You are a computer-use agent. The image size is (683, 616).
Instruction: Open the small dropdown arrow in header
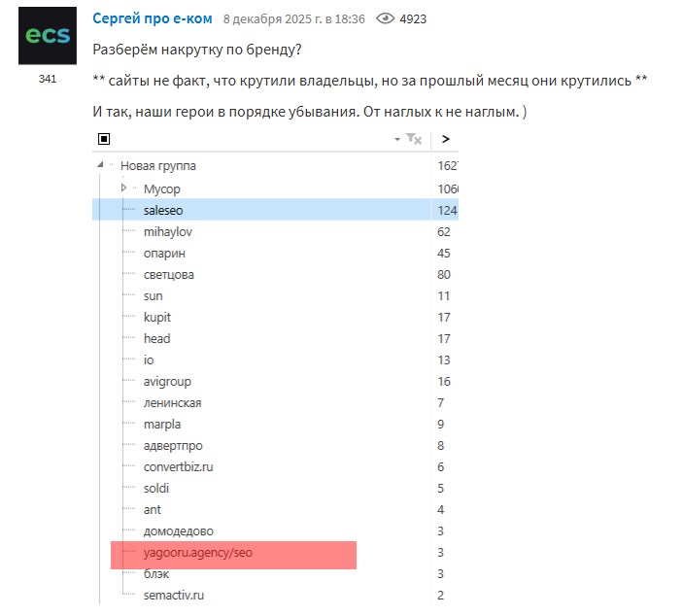tap(397, 140)
